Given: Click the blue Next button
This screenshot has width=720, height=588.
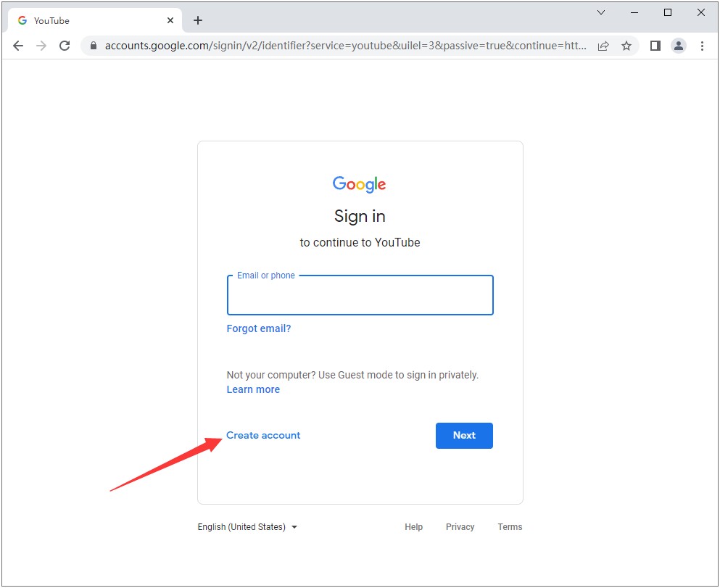Looking at the screenshot, I should pyautogui.click(x=464, y=436).
